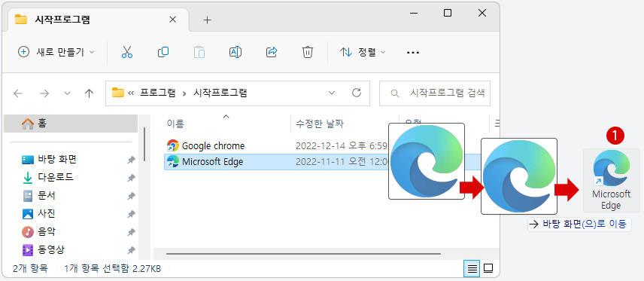Viewport: 644px width, 281px height.
Task: Open 다운로드 in navigation pane
Action: coord(56,177)
